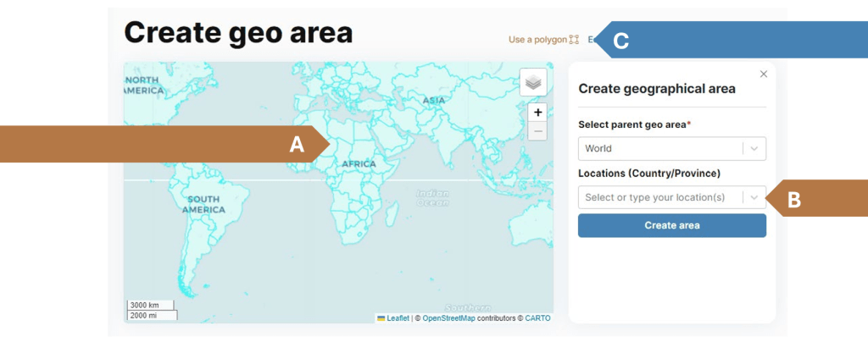Click the Create area button
868x342 pixels.
pos(672,225)
